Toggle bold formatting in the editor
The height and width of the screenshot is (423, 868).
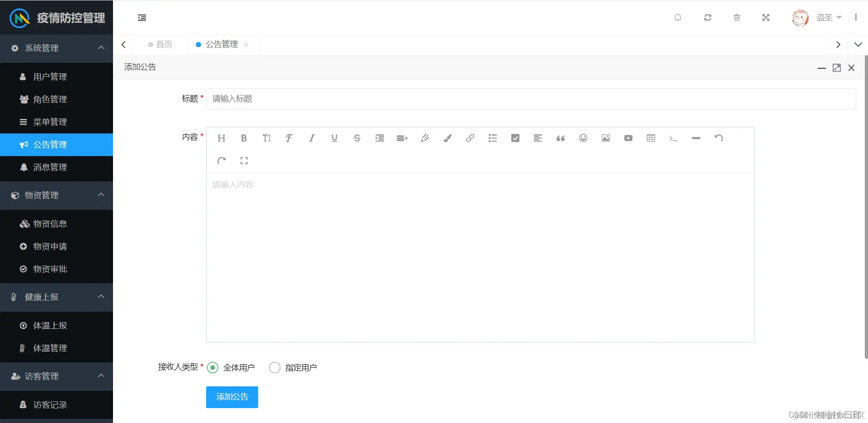pyautogui.click(x=244, y=138)
